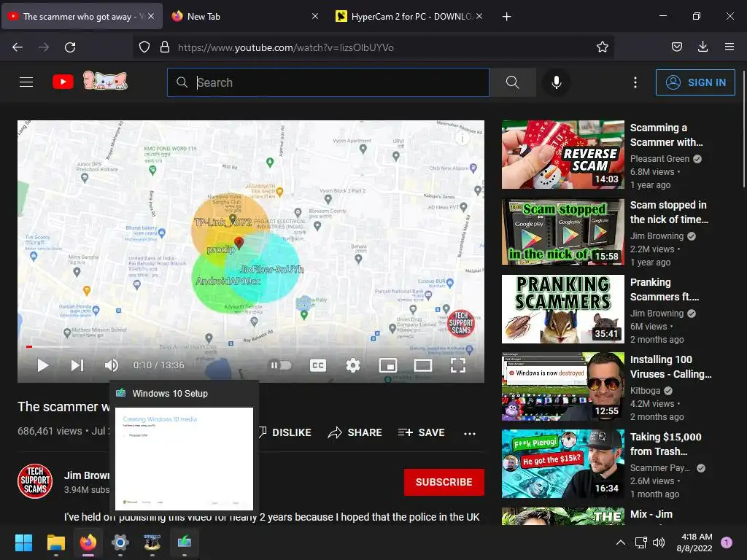Switch to miniplayer mode
The width and height of the screenshot is (747, 560).
tap(388, 365)
